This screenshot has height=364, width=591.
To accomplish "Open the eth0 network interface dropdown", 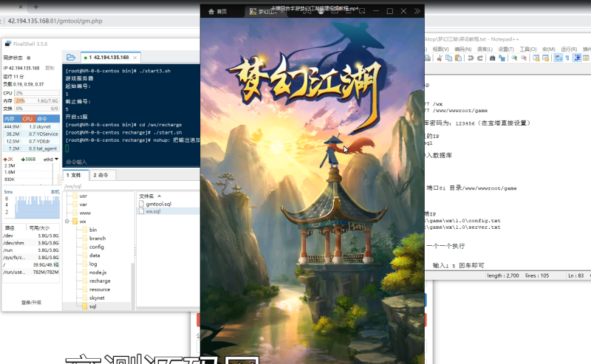I will click(51, 159).
